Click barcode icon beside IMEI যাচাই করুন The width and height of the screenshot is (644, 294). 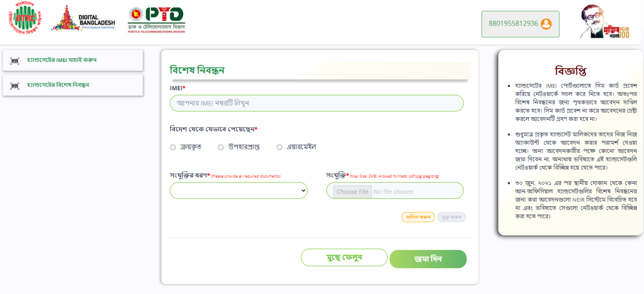[x=15, y=61]
